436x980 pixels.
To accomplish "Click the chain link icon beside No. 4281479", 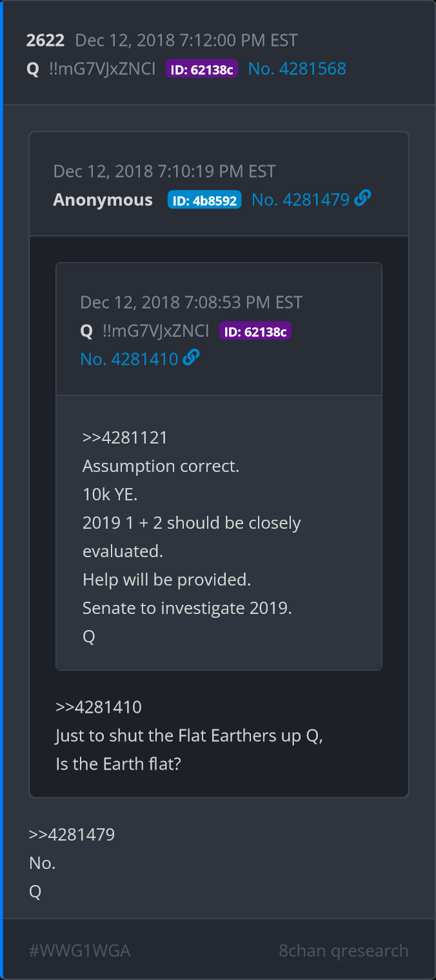I will tap(363, 199).
